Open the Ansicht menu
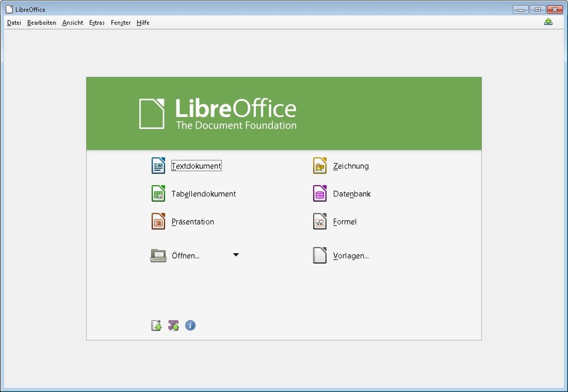The height and width of the screenshot is (392, 568). tap(73, 22)
